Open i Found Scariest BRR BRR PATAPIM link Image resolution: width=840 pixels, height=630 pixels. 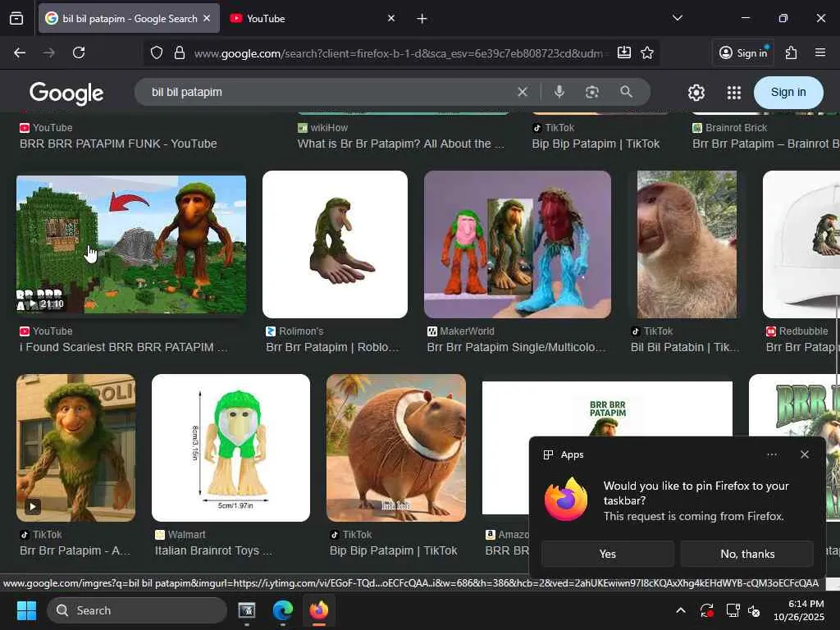124,347
